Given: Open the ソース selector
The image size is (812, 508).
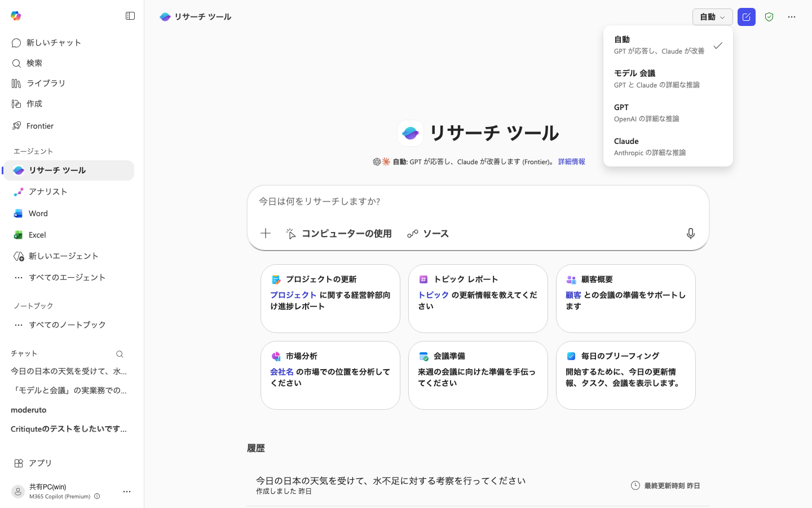Looking at the screenshot, I should click(428, 233).
